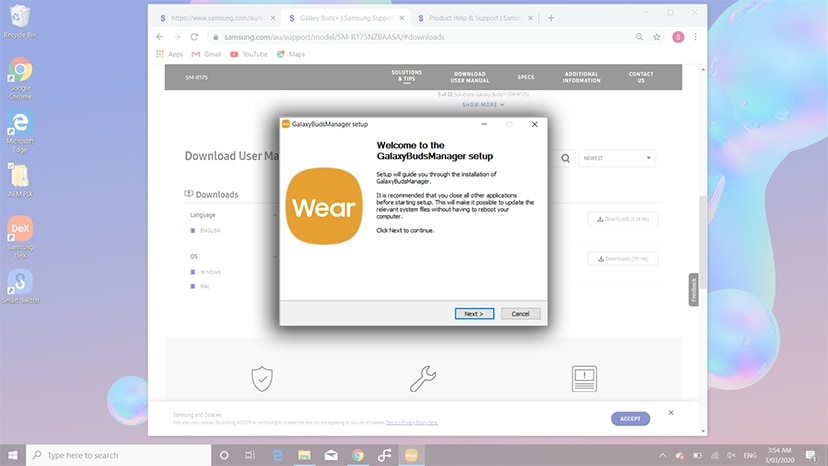The width and height of the screenshot is (828, 466).
Task: Open the YouTube bookmark
Action: (249, 54)
